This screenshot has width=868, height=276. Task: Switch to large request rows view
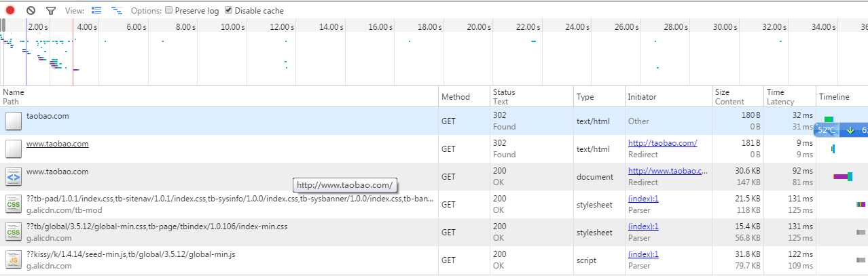coord(96,11)
